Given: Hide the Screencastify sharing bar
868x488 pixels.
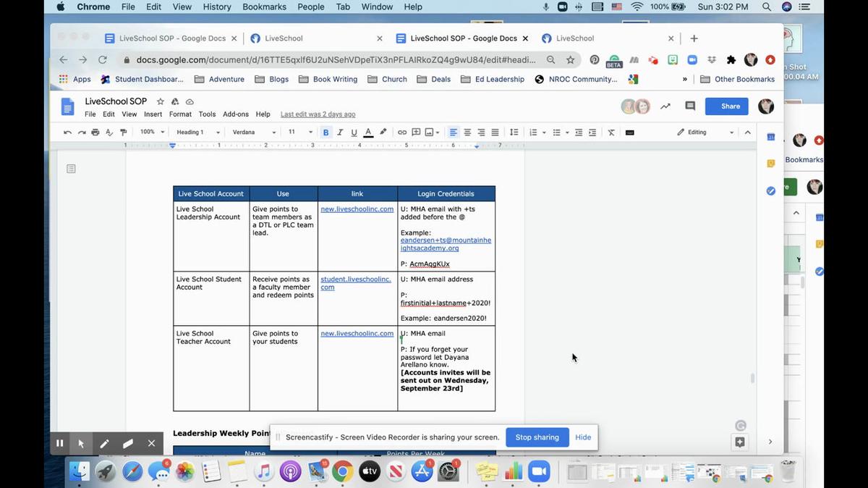Looking at the screenshot, I should click(x=583, y=437).
